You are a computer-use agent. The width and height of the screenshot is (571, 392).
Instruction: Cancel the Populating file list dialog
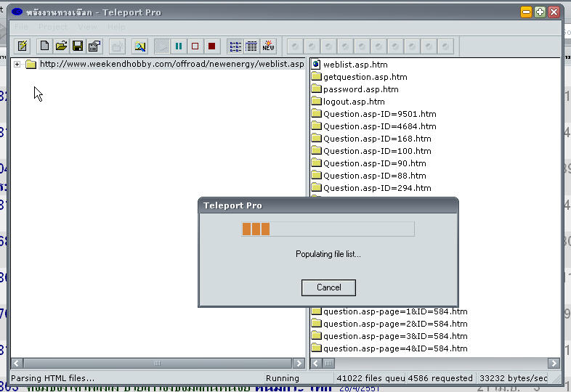tap(328, 287)
